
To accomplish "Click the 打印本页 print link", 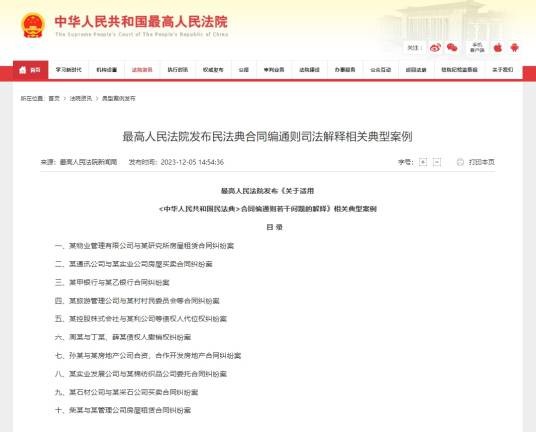I will pos(481,162).
